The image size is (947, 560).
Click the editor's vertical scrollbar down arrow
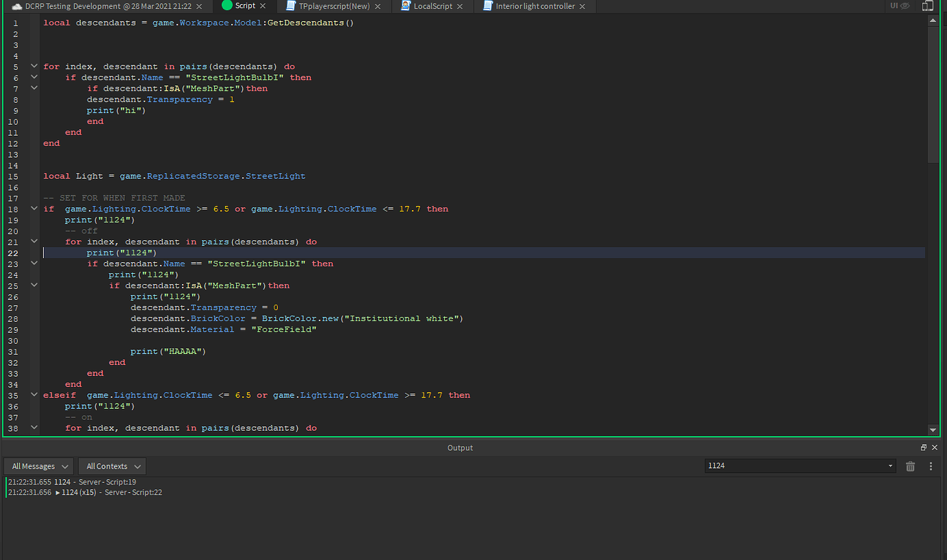tap(933, 430)
